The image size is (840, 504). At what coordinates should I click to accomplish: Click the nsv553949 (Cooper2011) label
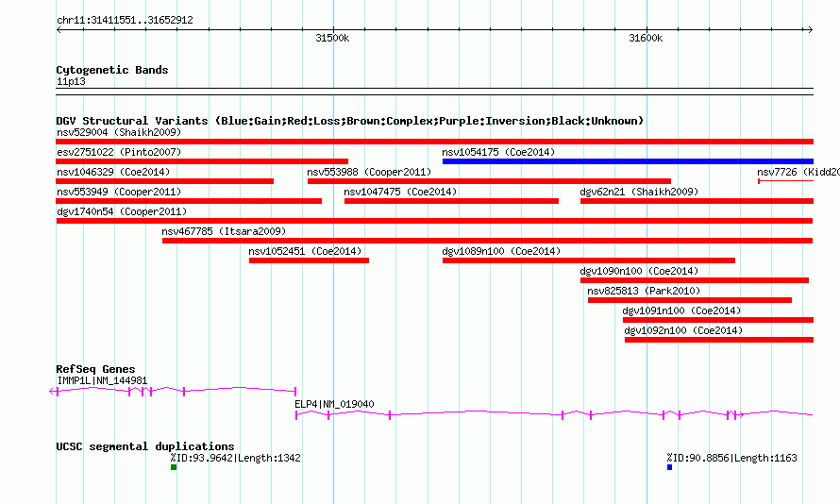(119, 192)
